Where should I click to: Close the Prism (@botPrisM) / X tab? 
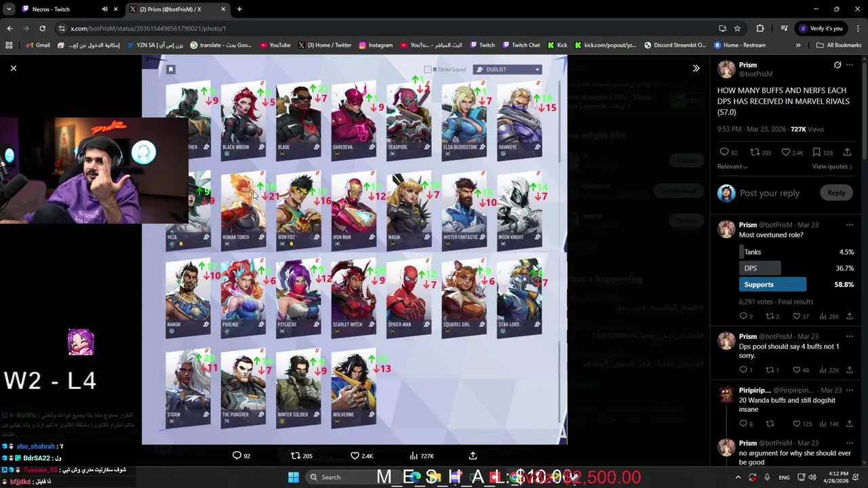pos(224,9)
